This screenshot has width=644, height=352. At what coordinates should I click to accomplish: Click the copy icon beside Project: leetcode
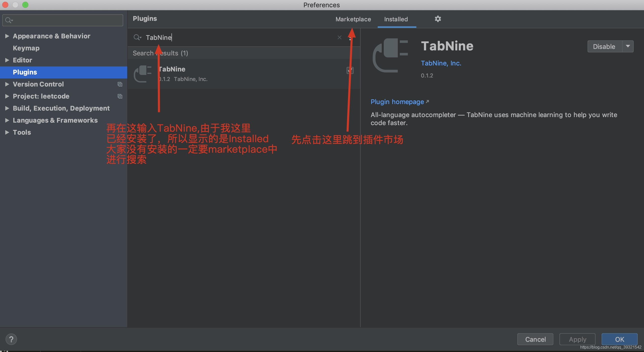tap(120, 96)
